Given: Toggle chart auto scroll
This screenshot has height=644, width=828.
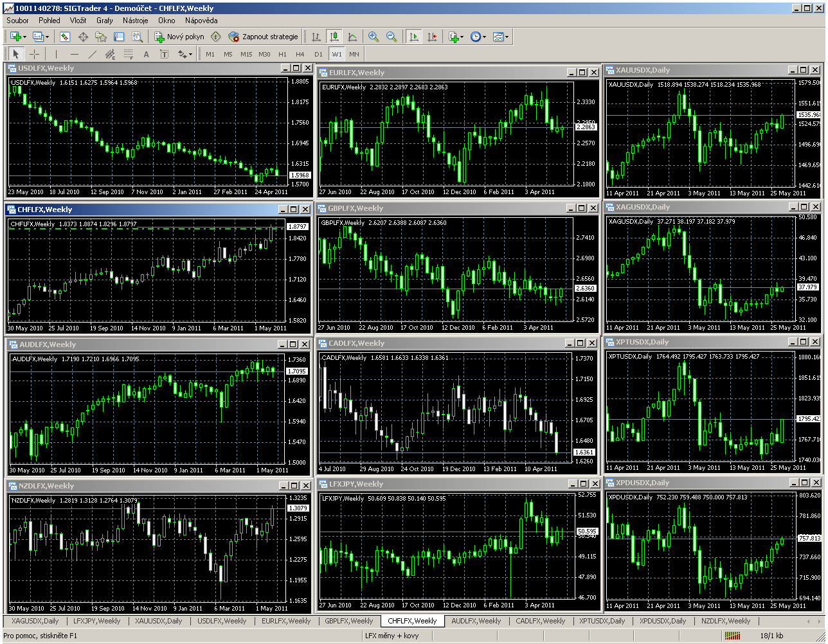Looking at the screenshot, I should click(x=414, y=37).
